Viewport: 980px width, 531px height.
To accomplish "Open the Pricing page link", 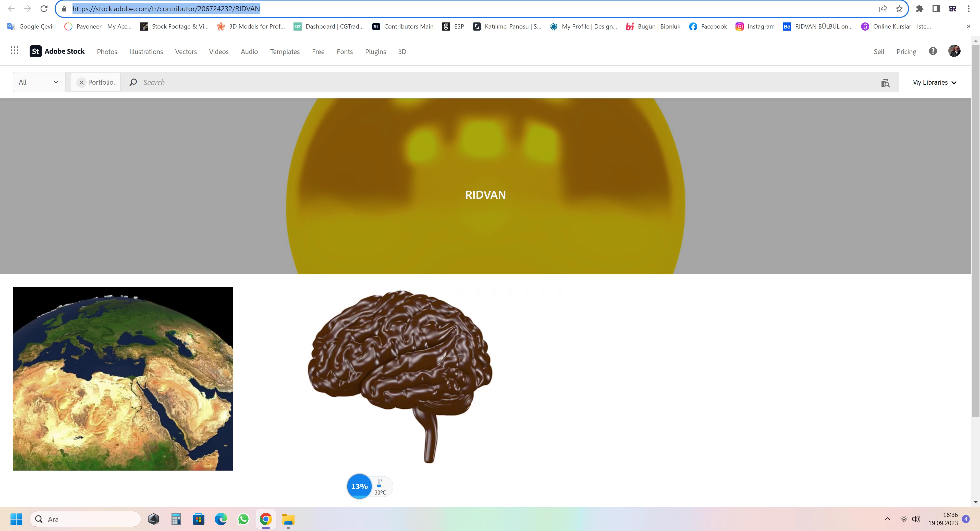I will tap(906, 52).
